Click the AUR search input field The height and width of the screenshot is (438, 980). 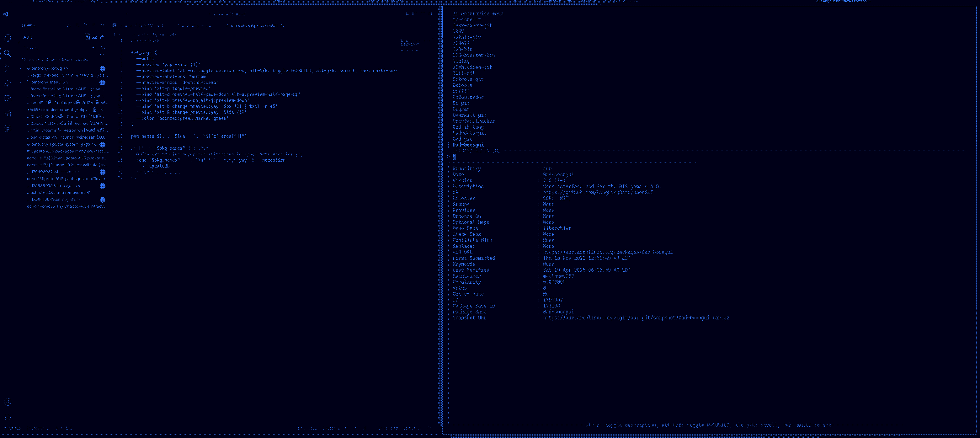(x=53, y=37)
